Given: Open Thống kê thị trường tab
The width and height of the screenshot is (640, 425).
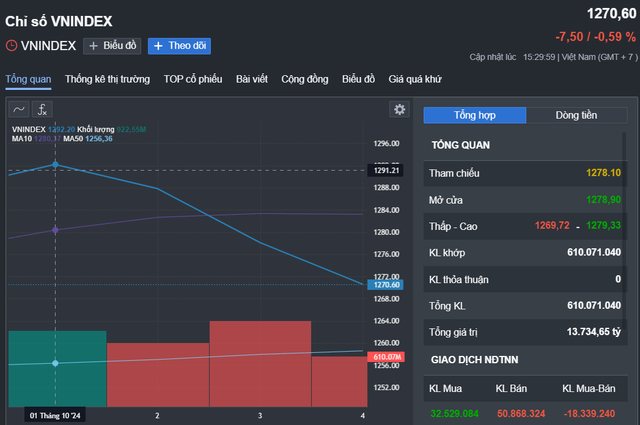Looking at the screenshot, I should pos(107,79).
